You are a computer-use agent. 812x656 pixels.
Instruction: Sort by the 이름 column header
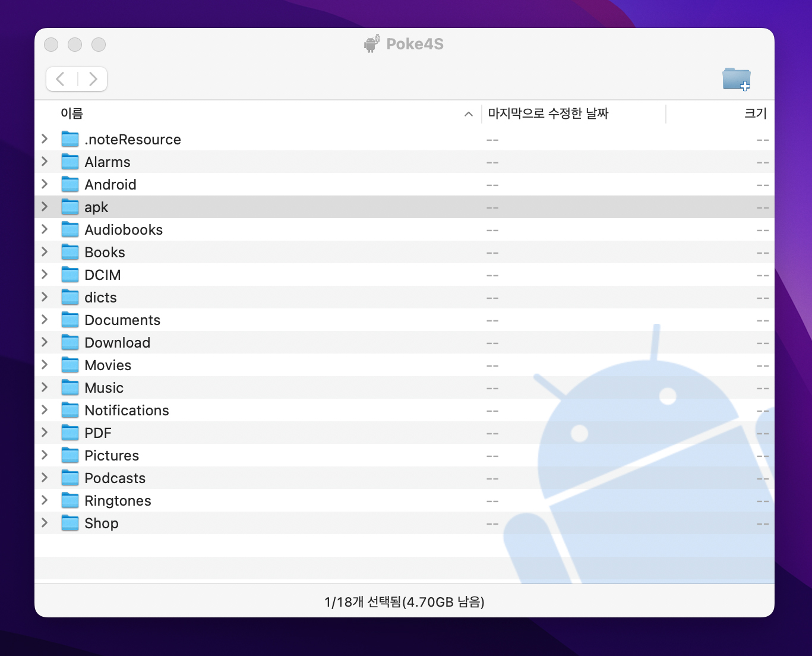(x=72, y=113)
